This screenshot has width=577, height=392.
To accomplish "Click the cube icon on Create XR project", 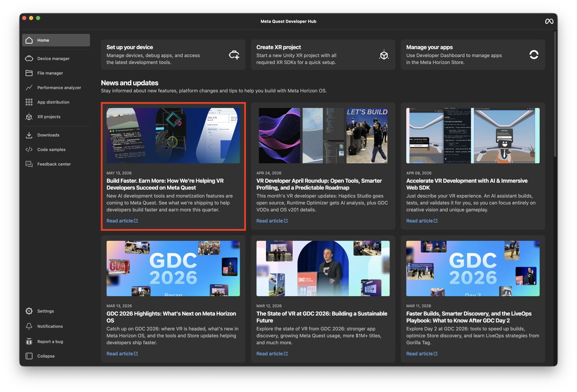I will (x=384, y=55).
